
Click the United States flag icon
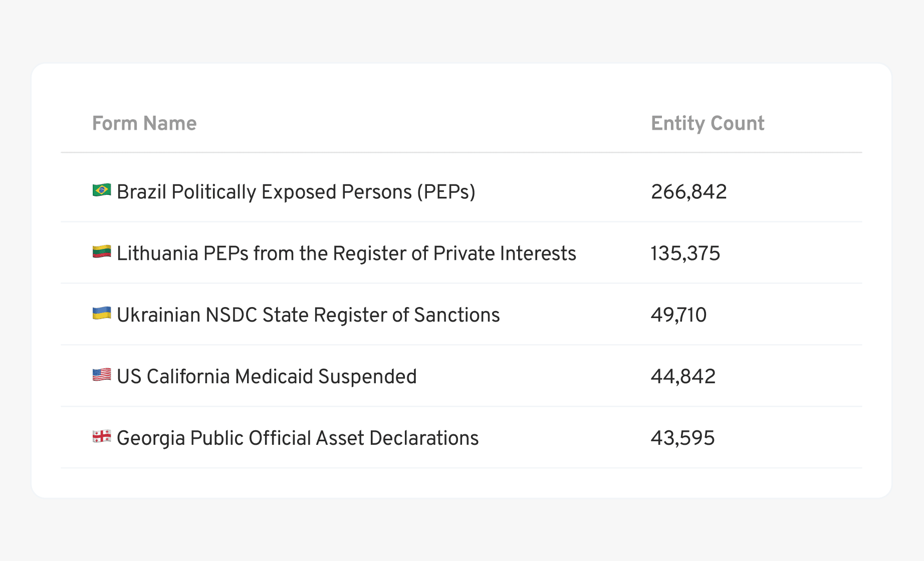click(102, 375)
